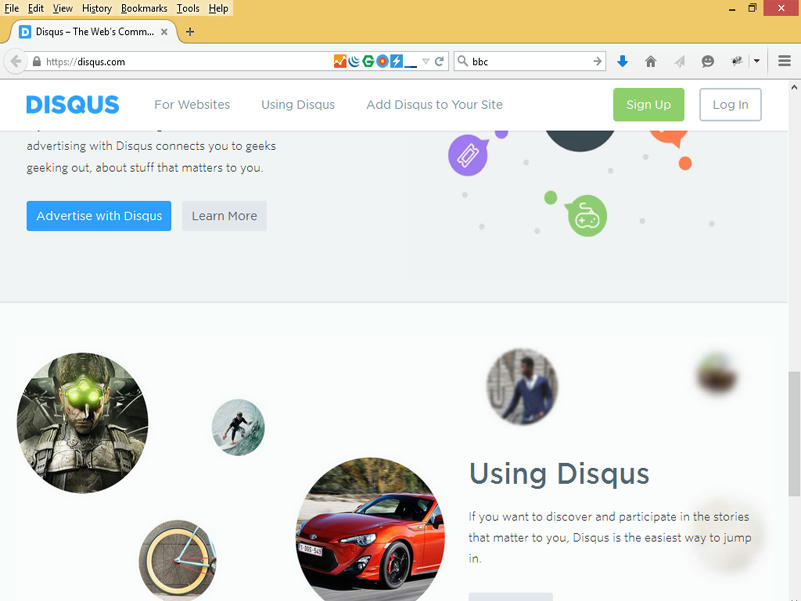Click the bug add-on toolbar icon

[x=736, y=61]
